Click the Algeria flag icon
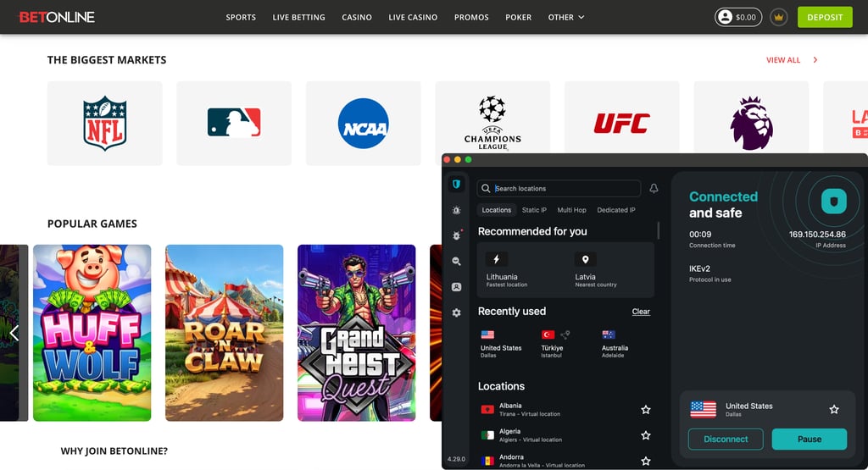 (487, 435)
